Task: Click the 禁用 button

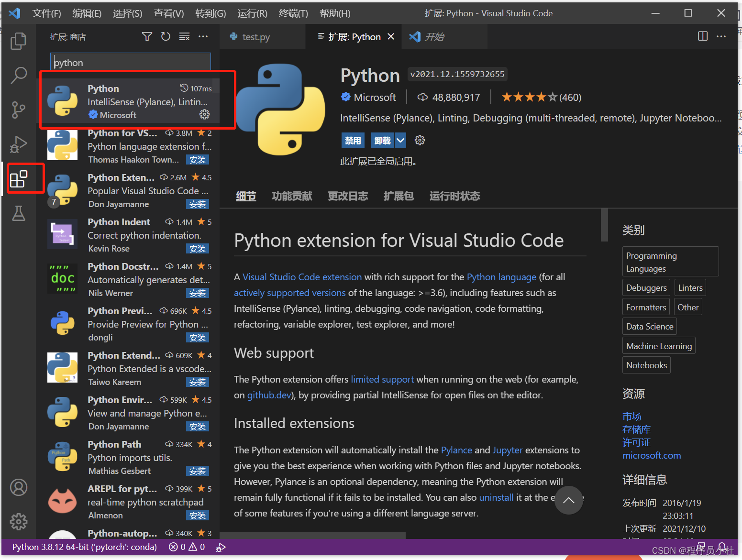Action: [x=353, y=141]
